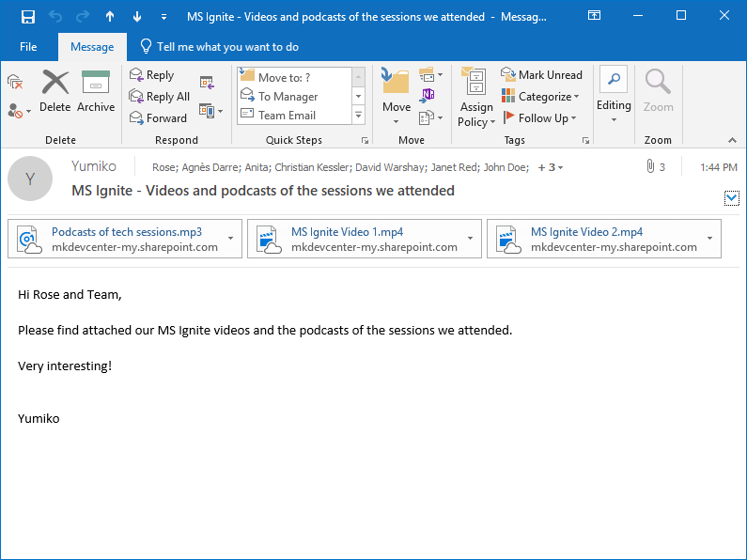Save the message with the floppy disk icon
The height and width of the screenshot is (560, 747).
[28, 17]
